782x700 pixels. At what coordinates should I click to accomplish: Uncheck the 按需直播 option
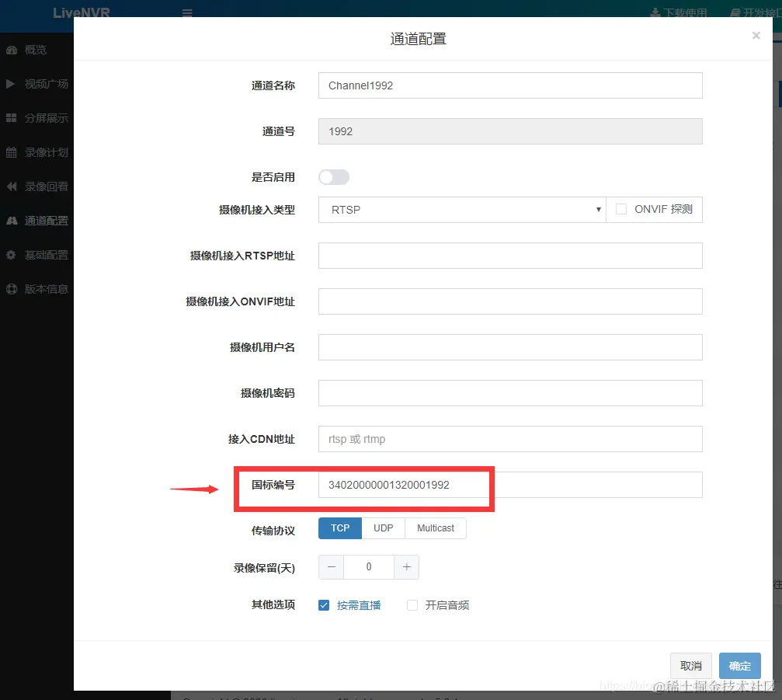tap(324, 604)
